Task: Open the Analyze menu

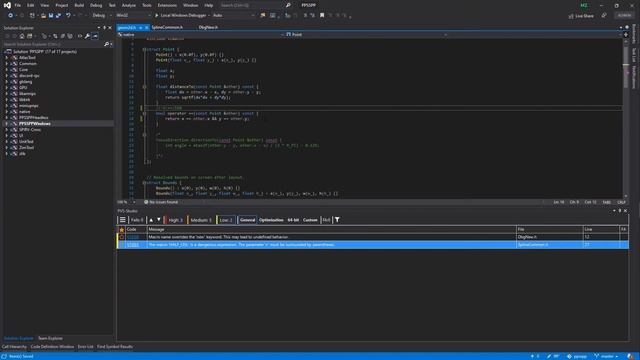Action: (129, 5)
